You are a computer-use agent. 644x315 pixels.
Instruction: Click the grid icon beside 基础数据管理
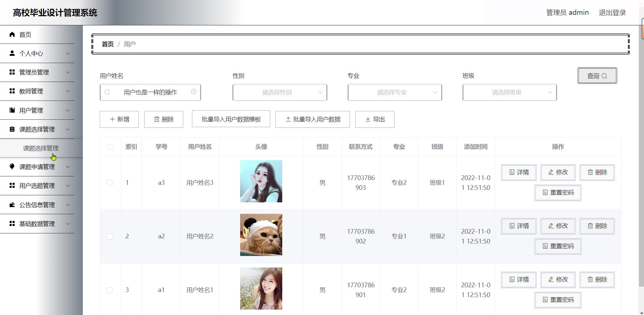12,224
